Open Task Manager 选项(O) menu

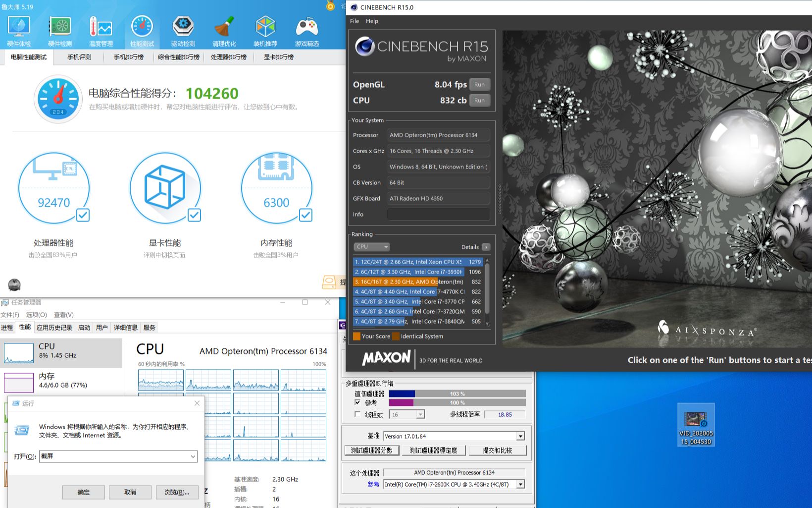[x=36, y=315]
